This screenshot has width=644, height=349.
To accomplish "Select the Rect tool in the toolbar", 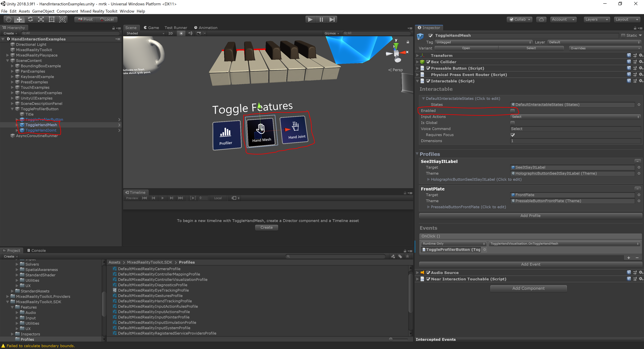I will pos(51,19).
